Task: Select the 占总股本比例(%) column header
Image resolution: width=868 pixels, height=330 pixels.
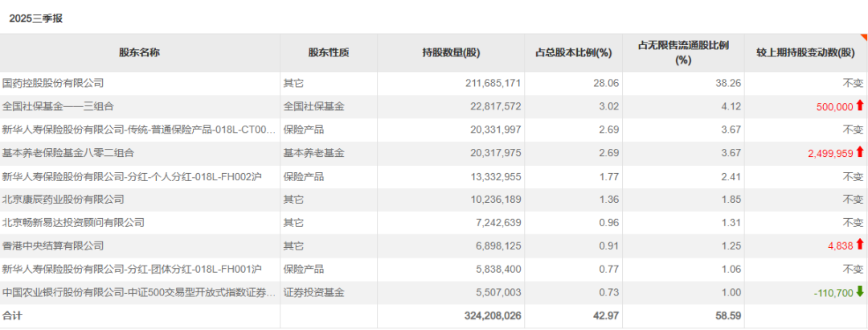Action: click(x=573, y=52)
